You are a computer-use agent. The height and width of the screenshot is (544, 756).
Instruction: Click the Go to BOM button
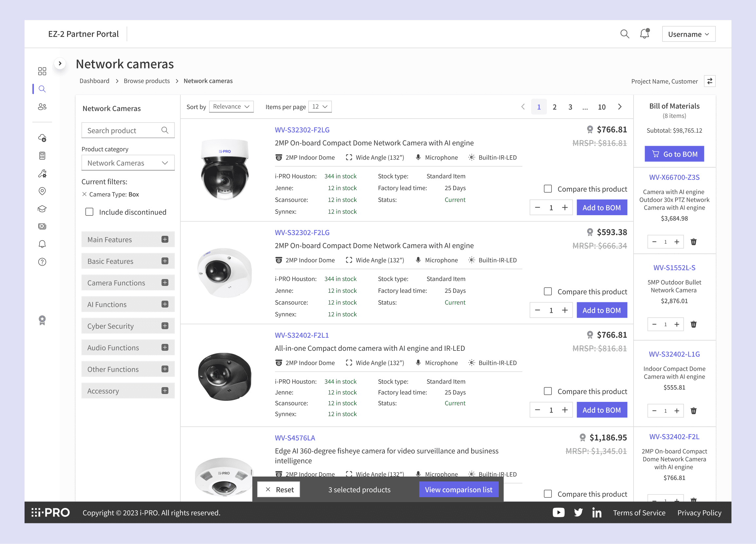point(674,154)
